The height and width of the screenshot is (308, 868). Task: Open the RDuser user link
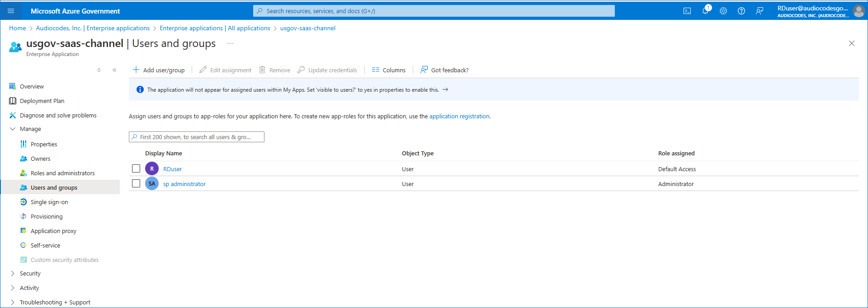(x=172, y=169)
